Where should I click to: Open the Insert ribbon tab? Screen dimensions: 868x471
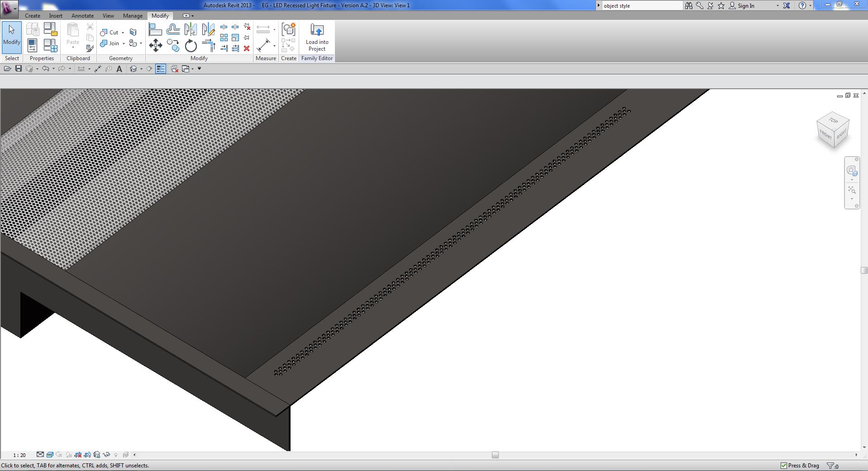56,16
